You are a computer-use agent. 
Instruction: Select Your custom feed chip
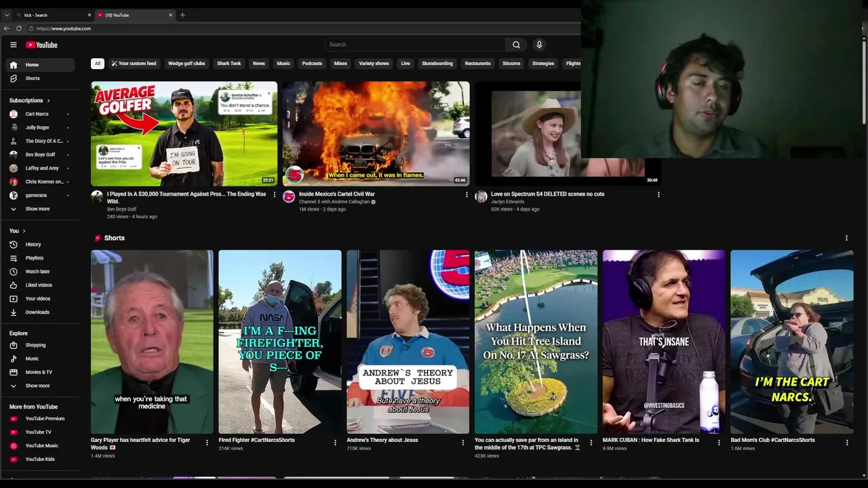(134, 64)
